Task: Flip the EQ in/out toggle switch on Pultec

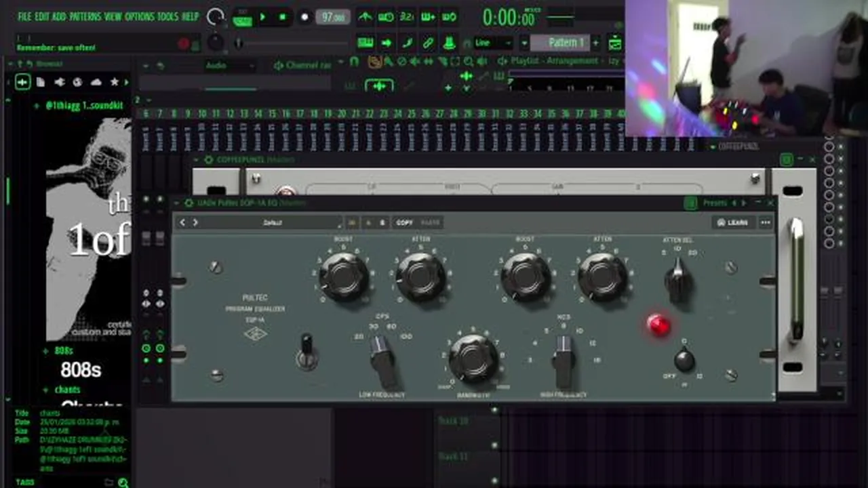Action: (x=307, y=351)
